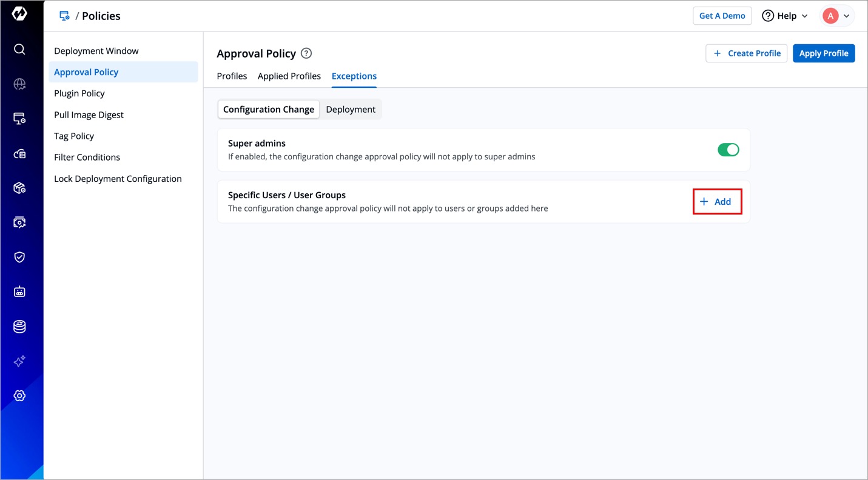868x480 pixels.
Task: Click the help icon beside Approval Policy title
Action: coord(306,53)
